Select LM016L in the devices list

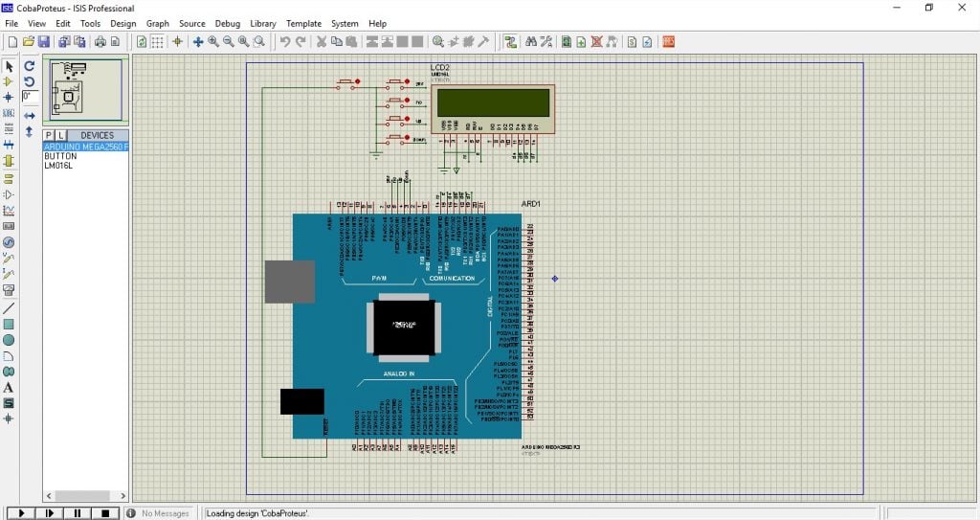point(58,166)
